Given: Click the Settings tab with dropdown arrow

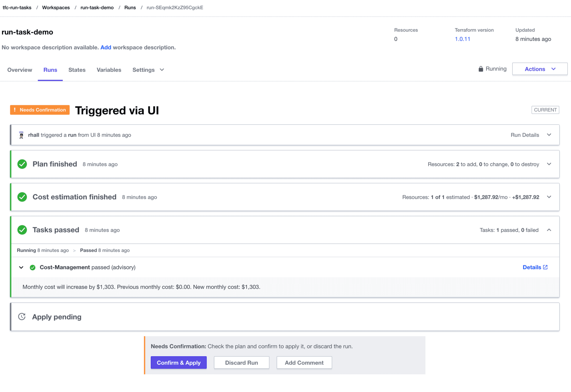Looking at the screenshot, I should pos(148,70).
